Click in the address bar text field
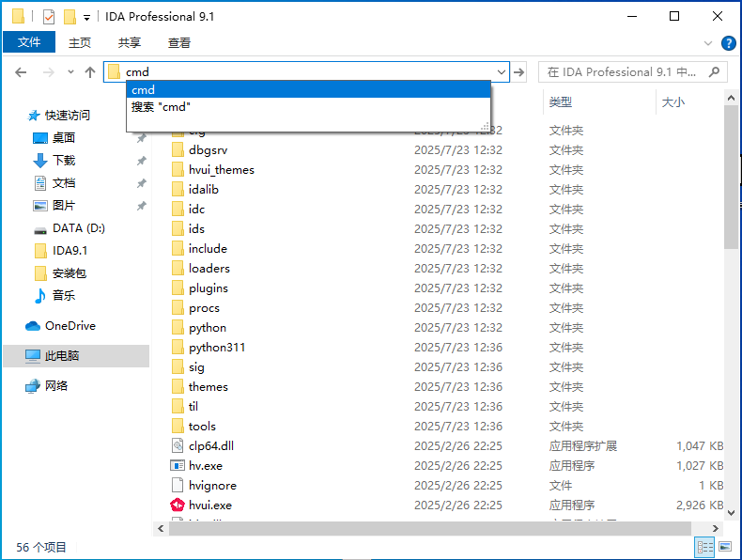Image resolution: width=742 pixels, height=560 pixels. tap(307, 72)
